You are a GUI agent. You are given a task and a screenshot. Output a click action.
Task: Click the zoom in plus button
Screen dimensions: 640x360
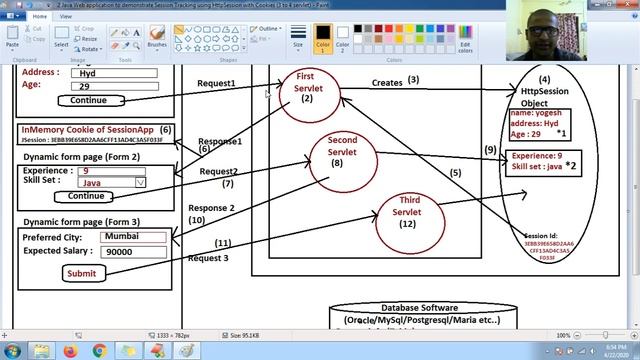click(x=634, y=335)
